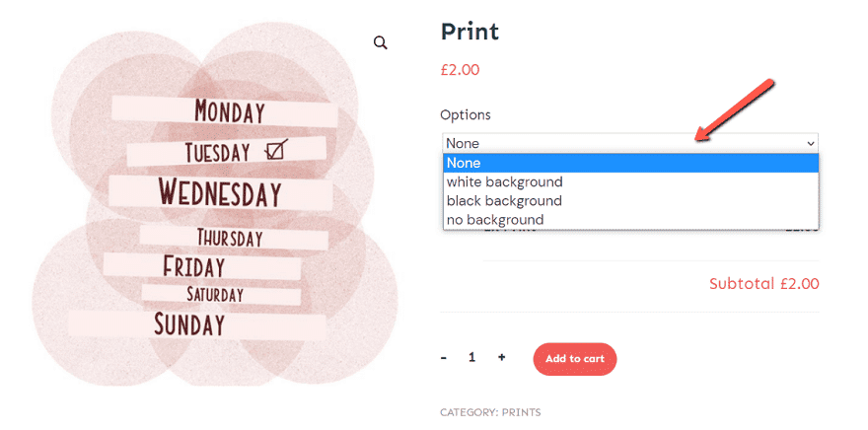Image resolution: width=868 pixels, height=430 pixels.
Task: Click the quantity input field
Action: coord(471,358)
